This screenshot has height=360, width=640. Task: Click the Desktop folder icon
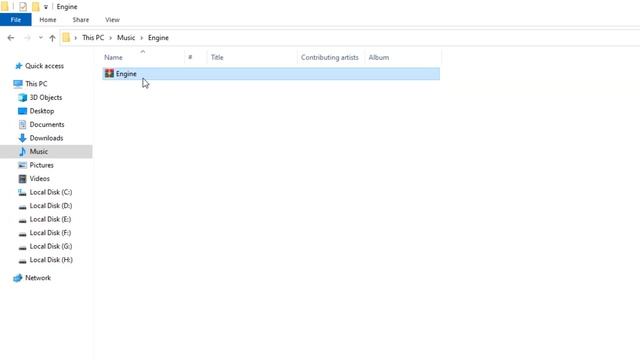22,111
